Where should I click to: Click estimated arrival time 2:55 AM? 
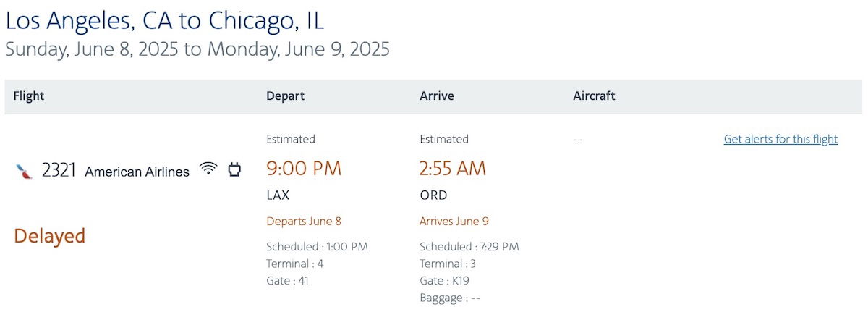453,169
